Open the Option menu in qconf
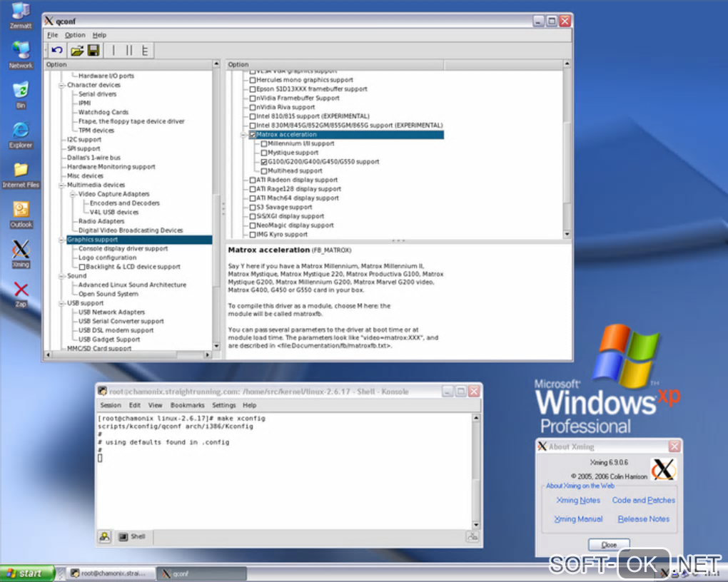728x582 pixels. 75,35
